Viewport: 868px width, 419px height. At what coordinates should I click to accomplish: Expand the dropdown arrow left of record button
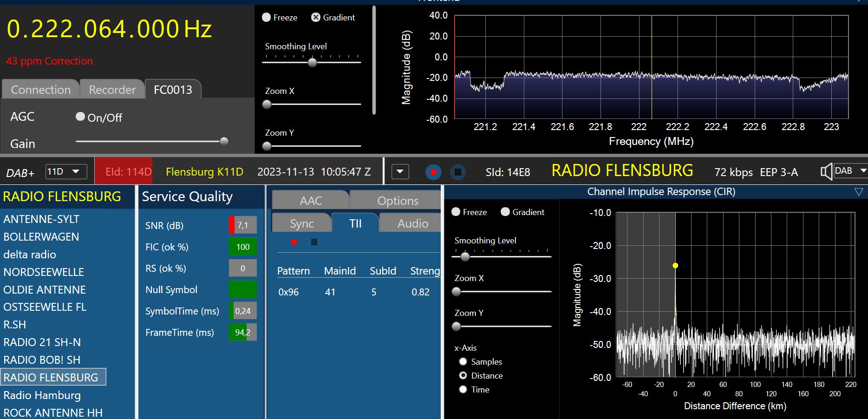coord(400,172)
